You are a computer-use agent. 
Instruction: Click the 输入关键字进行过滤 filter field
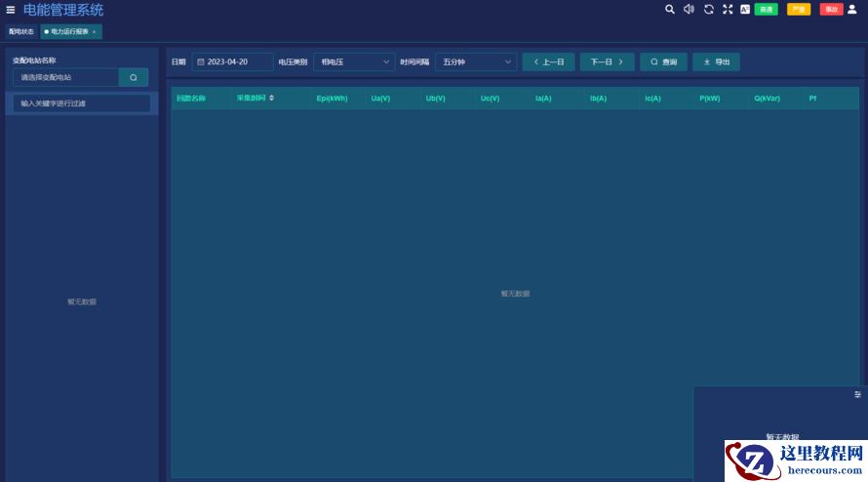[81, 103]
